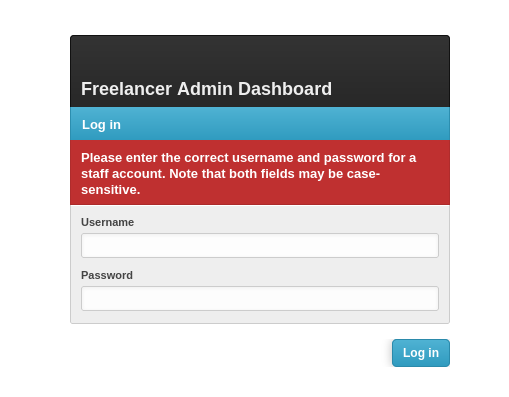Image resolution: width=509 pixels, height=397 pixels.
Task: Submit the form with the Log in button
Action: pos(421,353)
